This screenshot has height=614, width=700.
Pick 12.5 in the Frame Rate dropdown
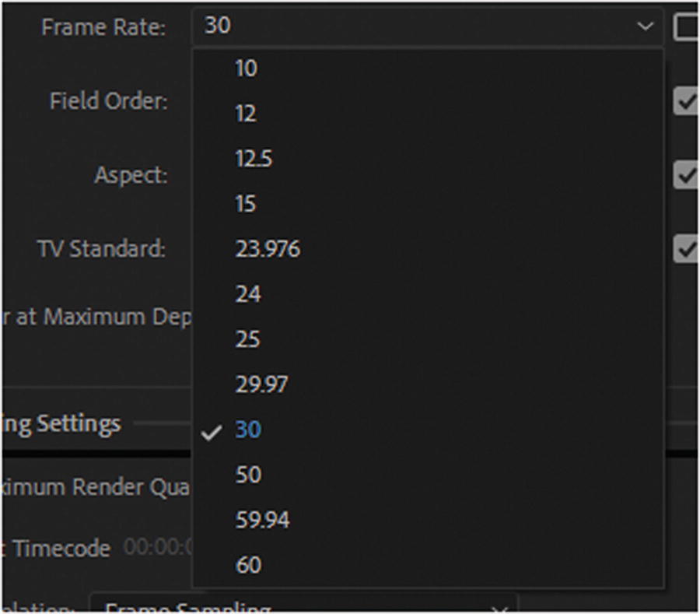pyautogui.click(x=254, y=159)
